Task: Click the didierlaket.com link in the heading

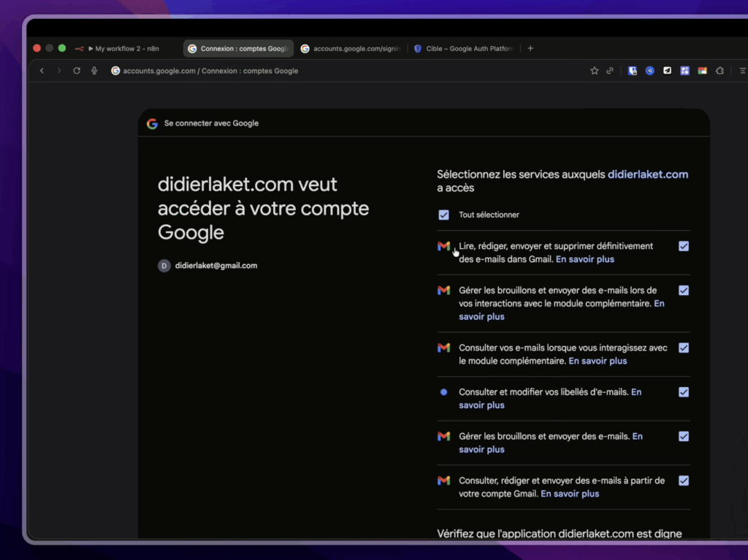Action: coord(647,174)
